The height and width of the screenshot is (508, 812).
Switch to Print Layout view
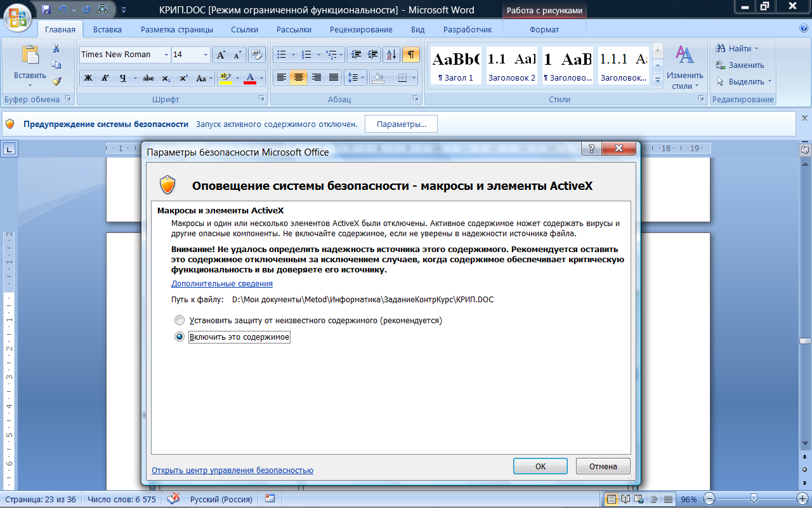612,499
